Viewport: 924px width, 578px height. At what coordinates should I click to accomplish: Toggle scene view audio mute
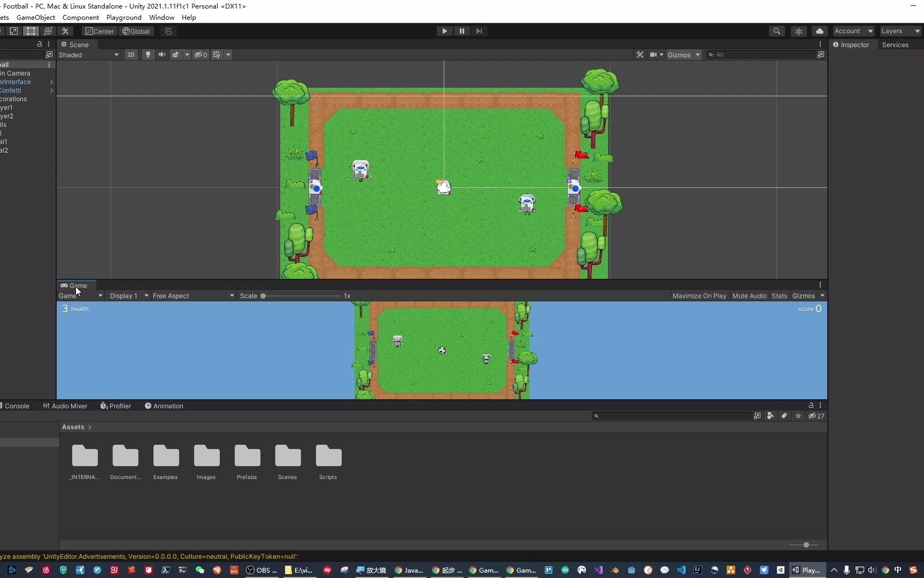(161, 54)
